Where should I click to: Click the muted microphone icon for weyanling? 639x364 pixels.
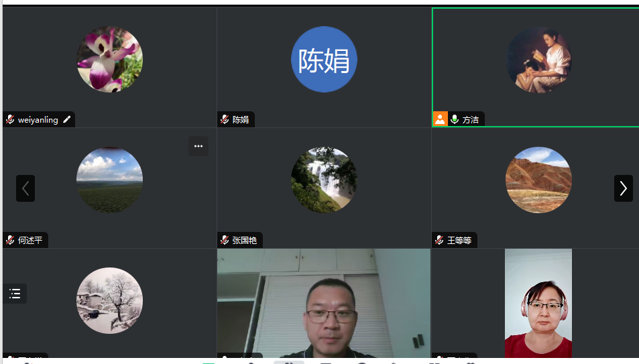(10, 119)
